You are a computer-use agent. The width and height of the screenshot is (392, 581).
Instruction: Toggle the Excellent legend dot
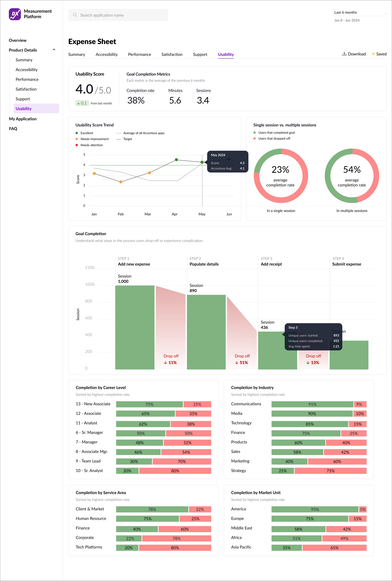pos(77,133)
